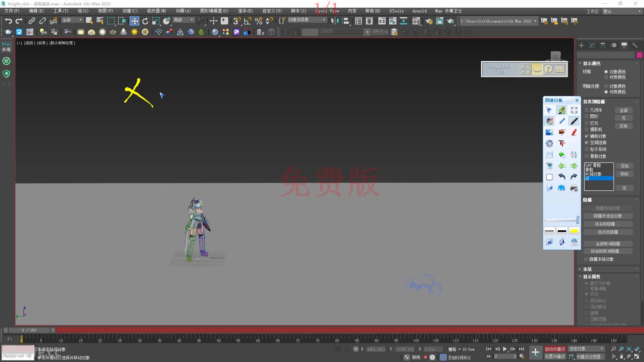This screenshot has width=644, height=362.
Task: Open the Utilities wrench tab in command panel
Action: tap(635, 45)
